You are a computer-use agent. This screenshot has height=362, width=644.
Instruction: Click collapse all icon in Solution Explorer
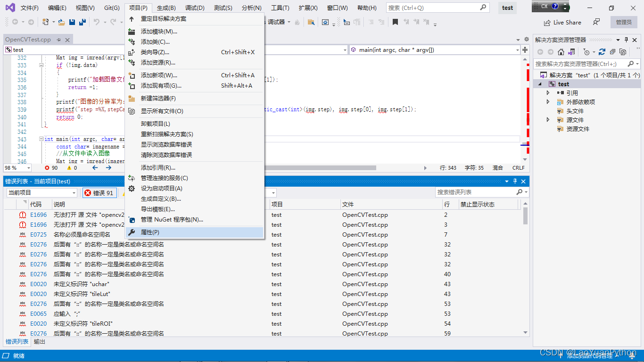tap(612, 52)
